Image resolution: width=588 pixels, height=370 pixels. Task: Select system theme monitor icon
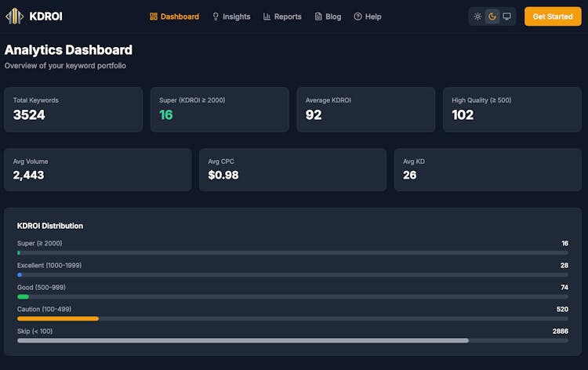(507, 16)
